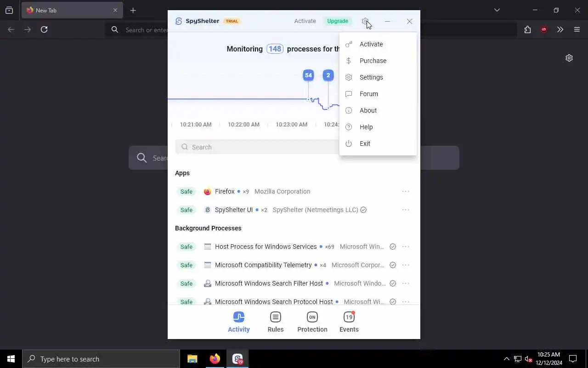
Task: Open more options for Compatibility Telemetry row
Action: point(406,265)
